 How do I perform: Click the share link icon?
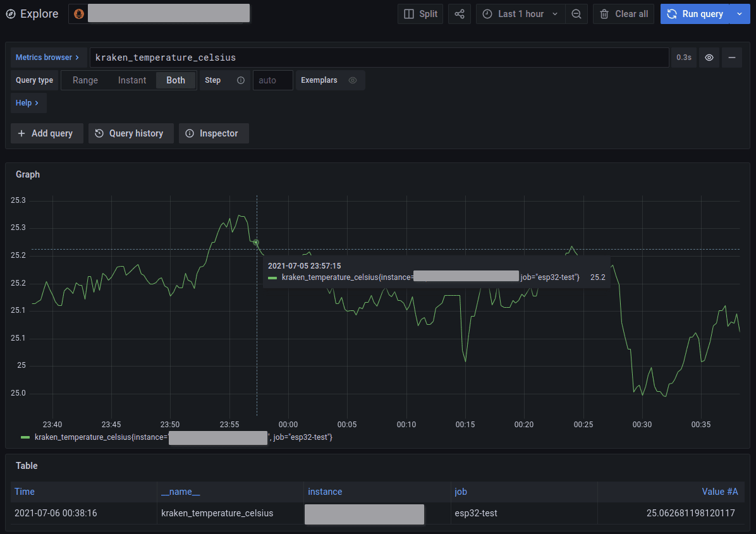point(460,14)
